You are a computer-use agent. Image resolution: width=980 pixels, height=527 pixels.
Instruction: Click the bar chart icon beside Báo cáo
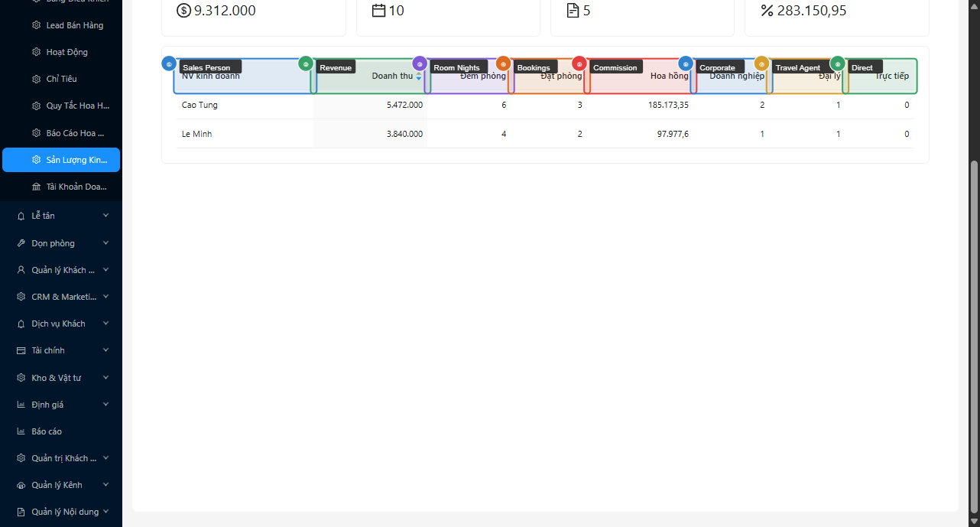(x=21, y=431)
